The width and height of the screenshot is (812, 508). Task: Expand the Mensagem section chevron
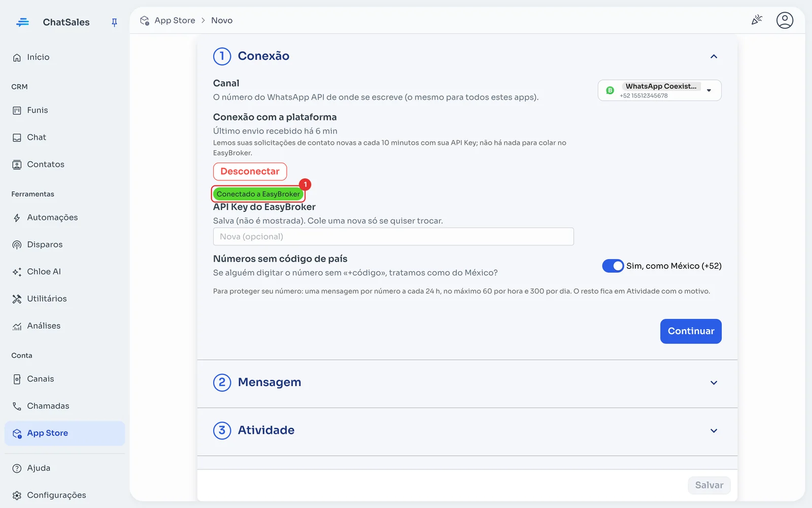tap(714, 383)
